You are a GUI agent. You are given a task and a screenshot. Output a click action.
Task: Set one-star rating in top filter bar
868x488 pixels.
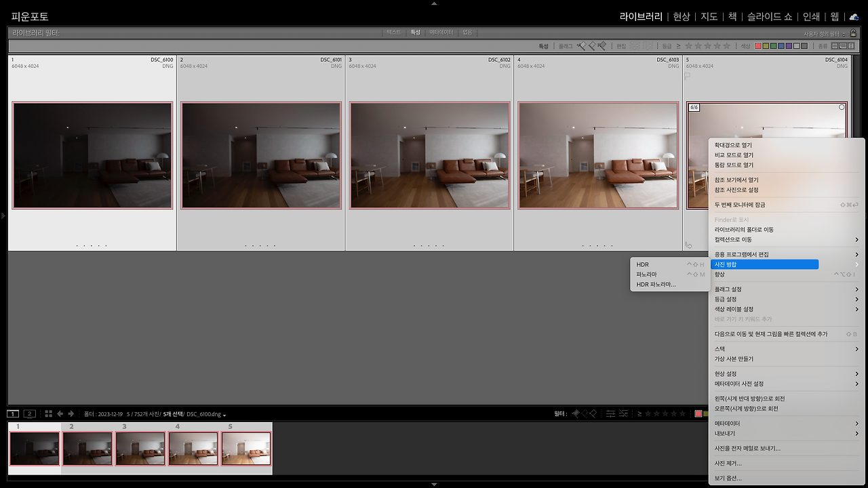[x=689, y=46]
